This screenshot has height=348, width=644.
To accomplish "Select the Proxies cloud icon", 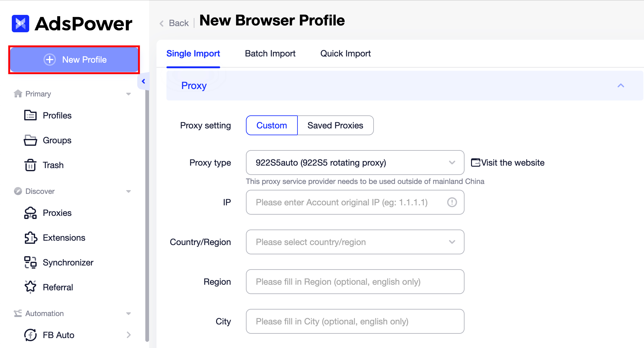I will [x=30, y=213].
